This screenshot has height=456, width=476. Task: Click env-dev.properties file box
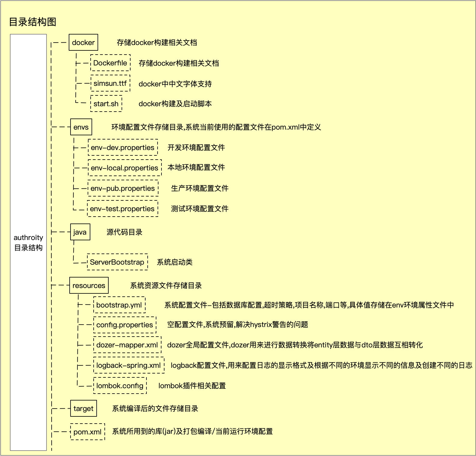[x=123, y=147]
